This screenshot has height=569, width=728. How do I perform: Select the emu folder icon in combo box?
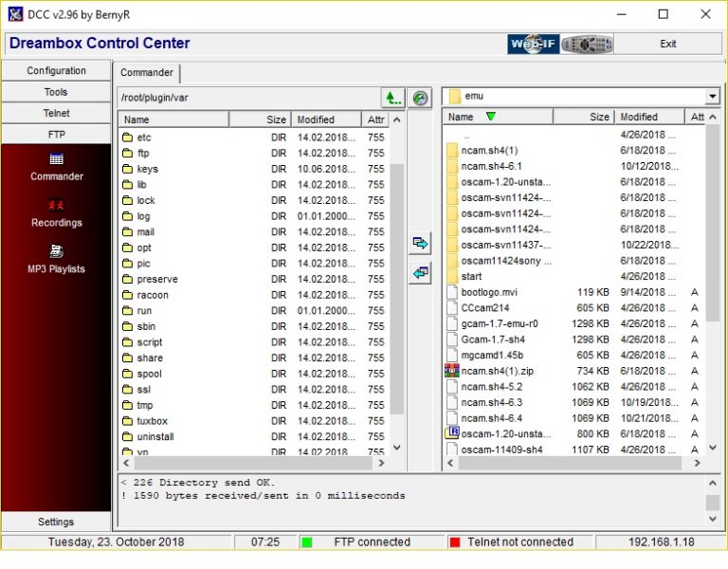[455, 96]
